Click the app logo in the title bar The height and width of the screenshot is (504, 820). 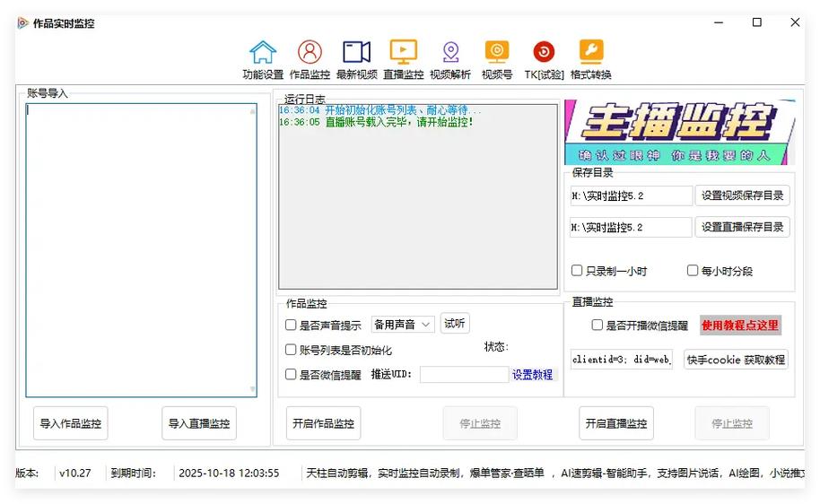point(22,23)
